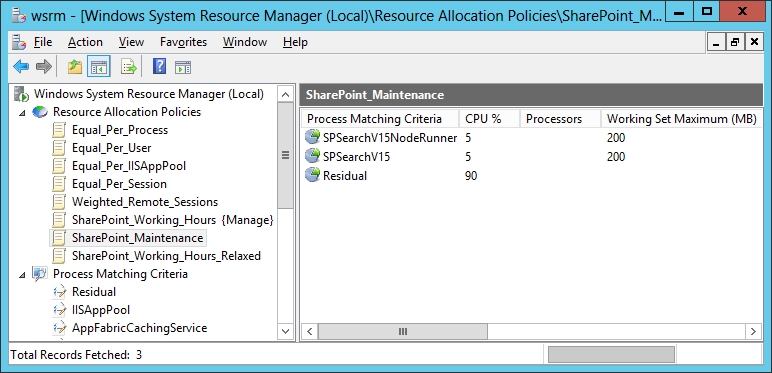Click the Equal_Per_User policy icon
The height and width of the screenshot is (373, 772).
(x=59, y=148)
